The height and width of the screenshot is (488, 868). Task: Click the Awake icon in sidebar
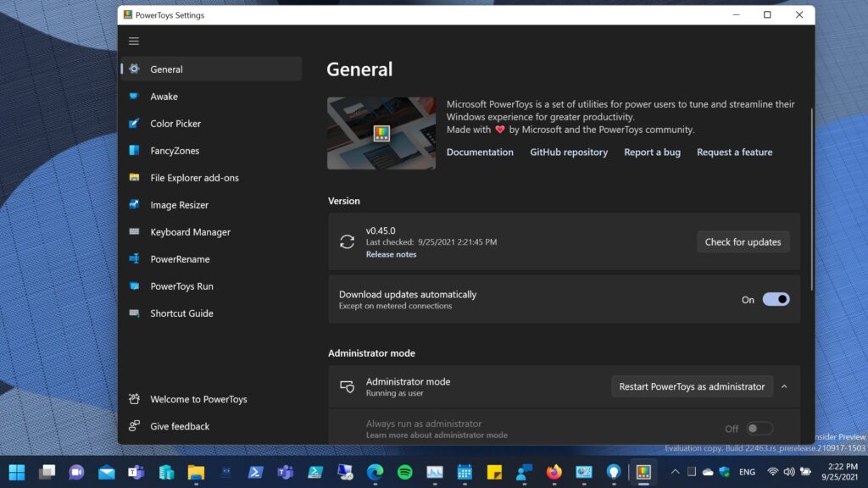tap(134, 97)
